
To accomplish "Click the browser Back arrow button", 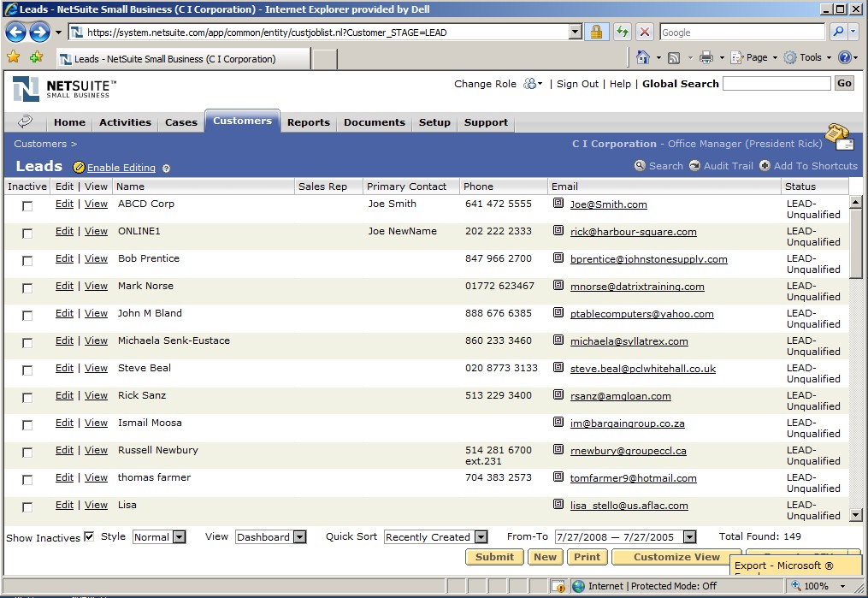I will (16, 33).
